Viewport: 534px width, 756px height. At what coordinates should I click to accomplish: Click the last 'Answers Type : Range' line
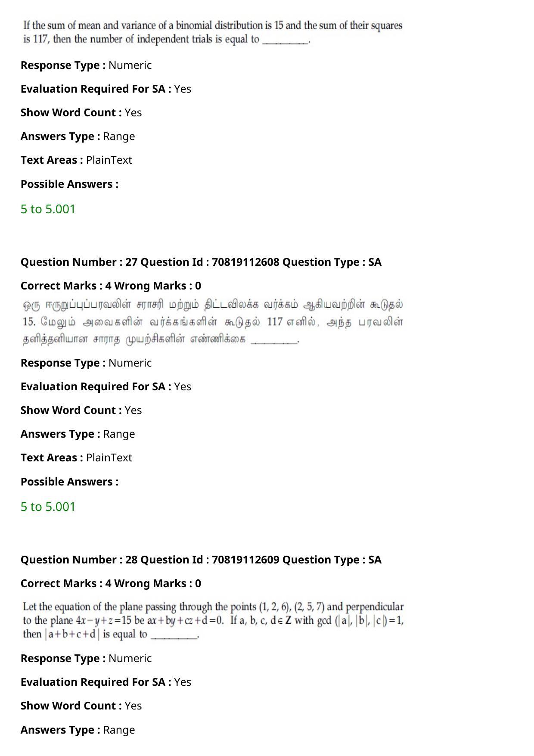pos(78,730)
